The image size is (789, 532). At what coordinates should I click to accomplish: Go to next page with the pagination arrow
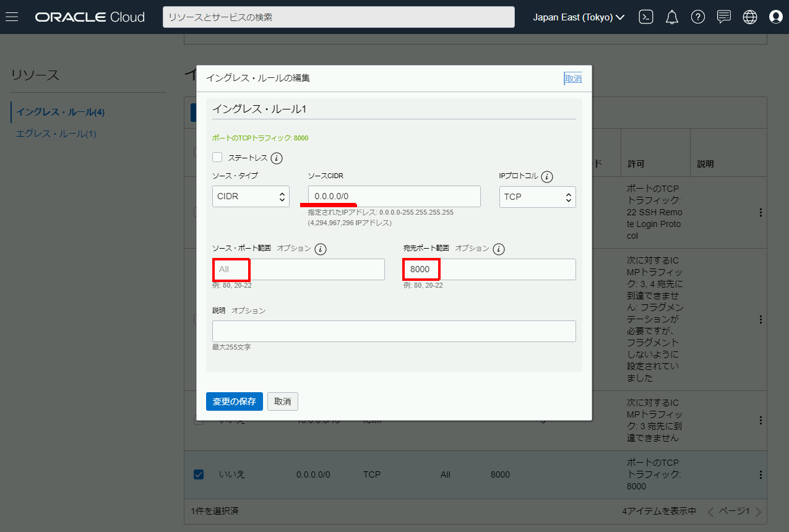(x=759, y=511)
